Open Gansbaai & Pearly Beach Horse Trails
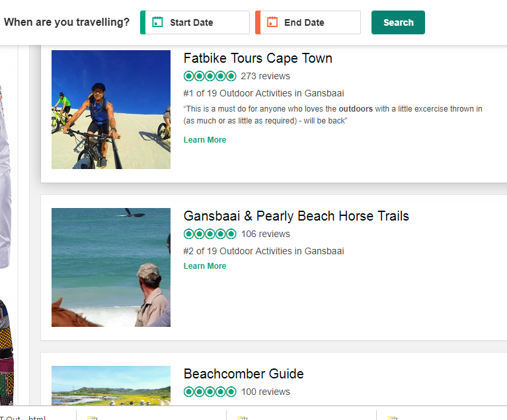Viewport: 507px width, 420px height. click(x=296, y=216)
